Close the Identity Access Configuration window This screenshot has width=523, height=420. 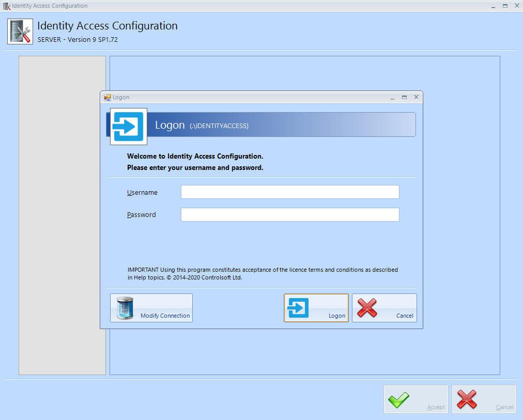(x=517, y=6)
